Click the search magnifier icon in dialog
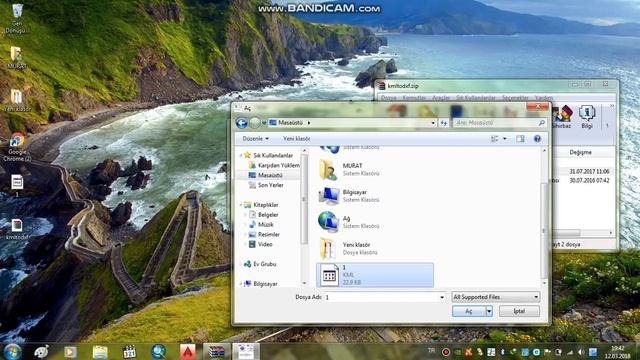This screenshot has height=360, width=640. pos(542,122)
